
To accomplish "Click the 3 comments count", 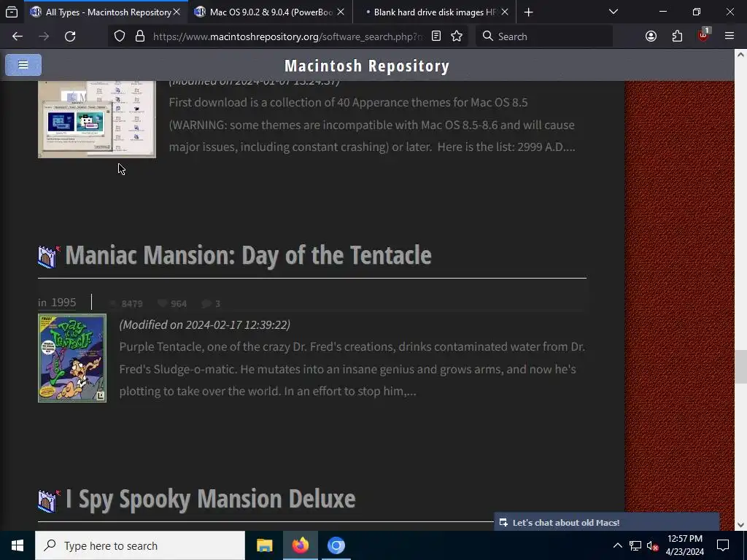I will coord(211,304).
